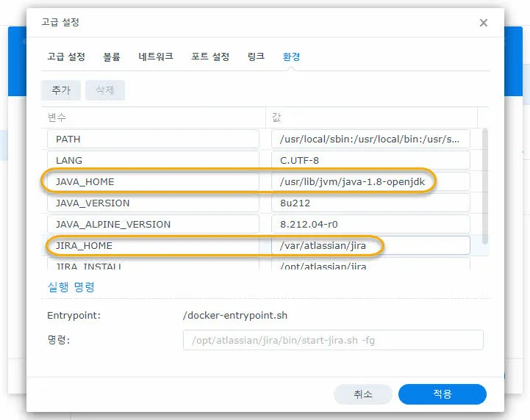This screenshot has height=420, width=530.
Task: Edit the C.UTF-8 value field
Action: tap(370, 160)
